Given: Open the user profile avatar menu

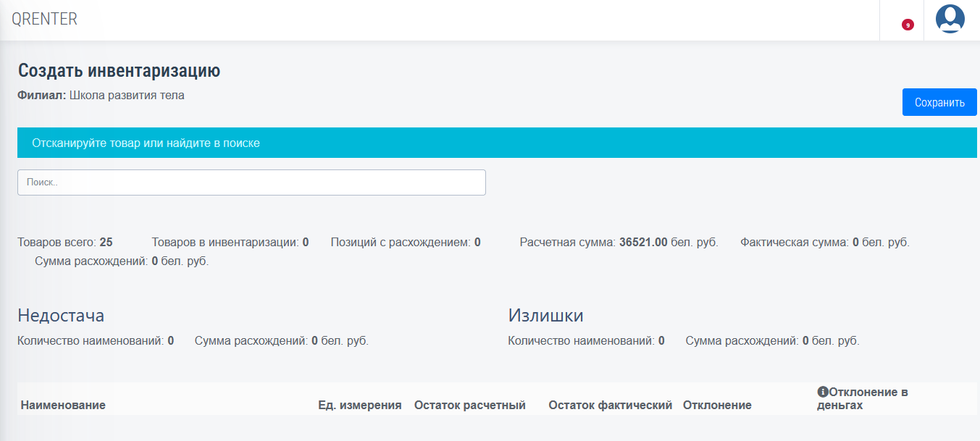Looking at the screenshot, I should [x=950, y=20].
